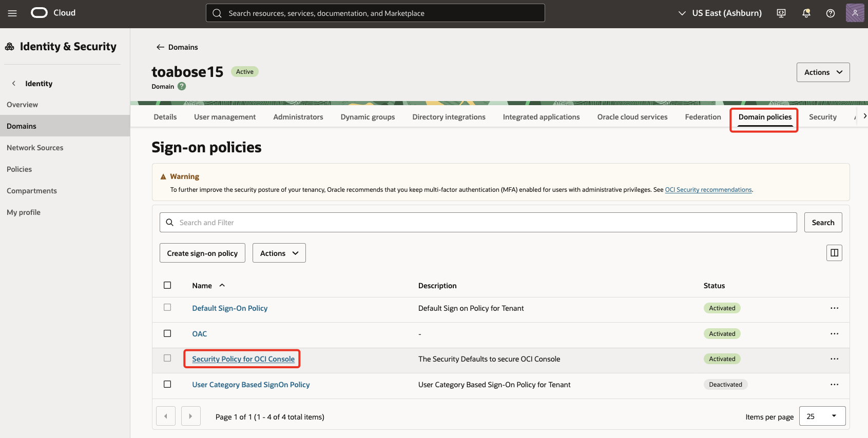Switch to the User management tab
This screenshot has width=868, height=438.
point(225,117)
